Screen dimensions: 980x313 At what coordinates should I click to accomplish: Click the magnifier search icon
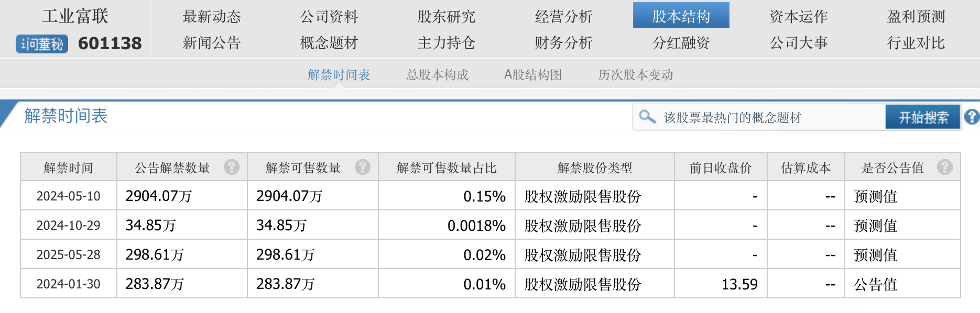(x=647, y=117)
